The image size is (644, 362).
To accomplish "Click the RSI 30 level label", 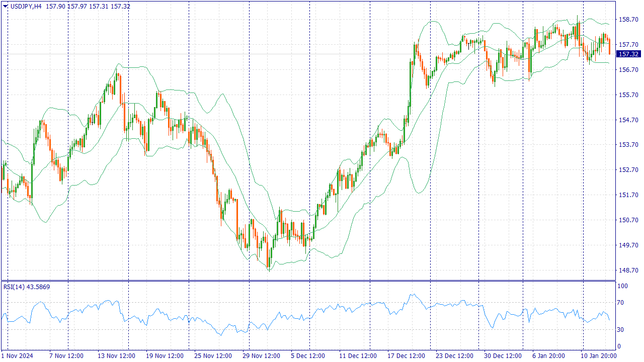I will pos(622,330).
